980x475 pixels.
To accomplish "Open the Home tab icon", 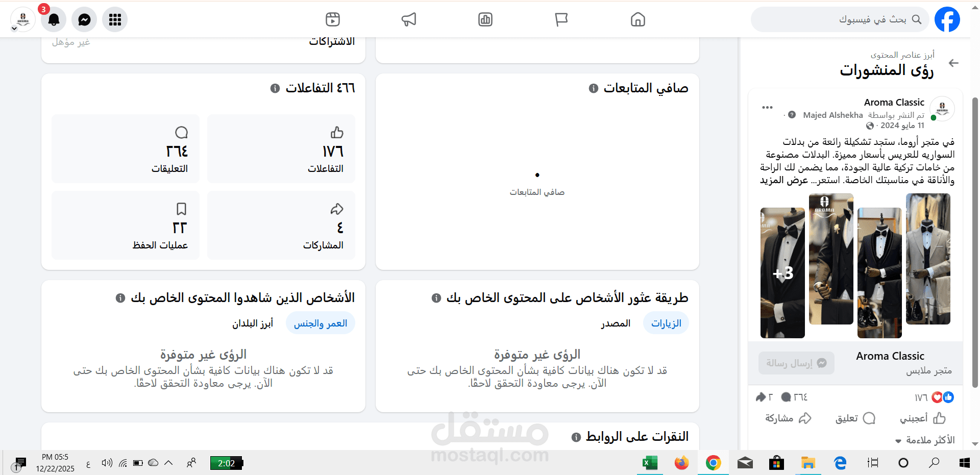I will point(638,19).
